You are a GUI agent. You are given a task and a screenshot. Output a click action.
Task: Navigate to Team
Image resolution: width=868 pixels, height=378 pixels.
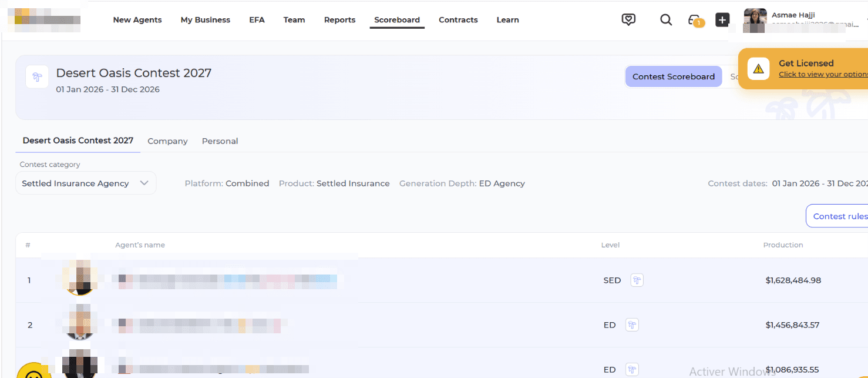pos(294,20)
